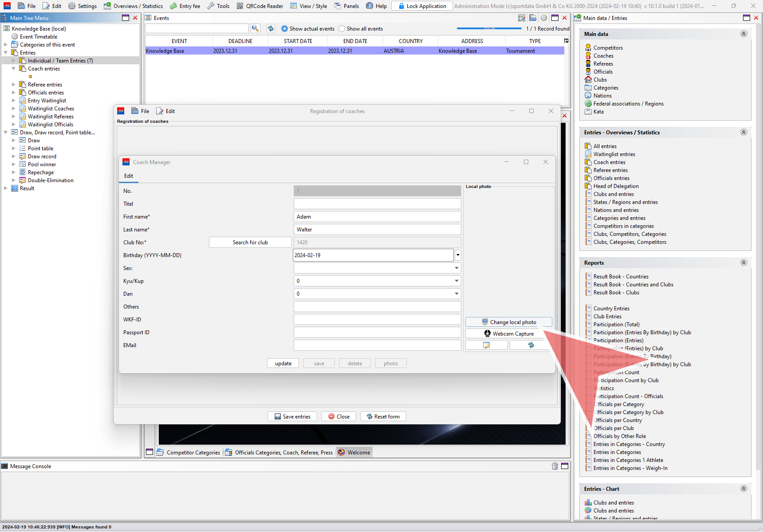Click the Save entries button
Screen dimensions: 763x532
(292, 417)
